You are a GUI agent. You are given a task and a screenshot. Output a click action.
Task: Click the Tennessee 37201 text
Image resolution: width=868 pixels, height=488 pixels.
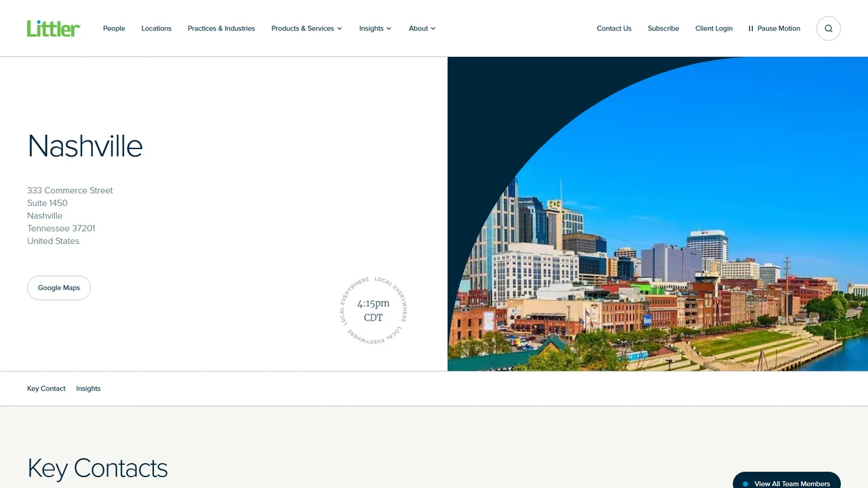click(x=61, y=228)
